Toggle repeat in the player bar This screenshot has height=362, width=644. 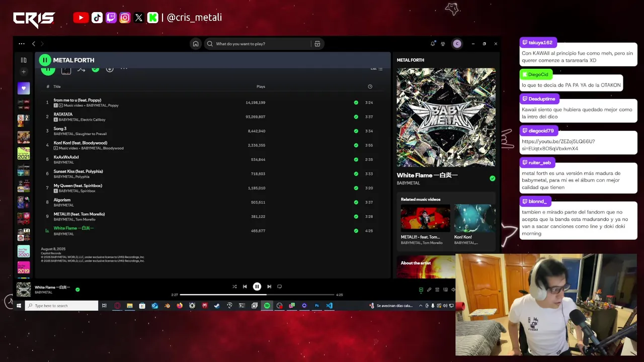(x=280, y=287)
